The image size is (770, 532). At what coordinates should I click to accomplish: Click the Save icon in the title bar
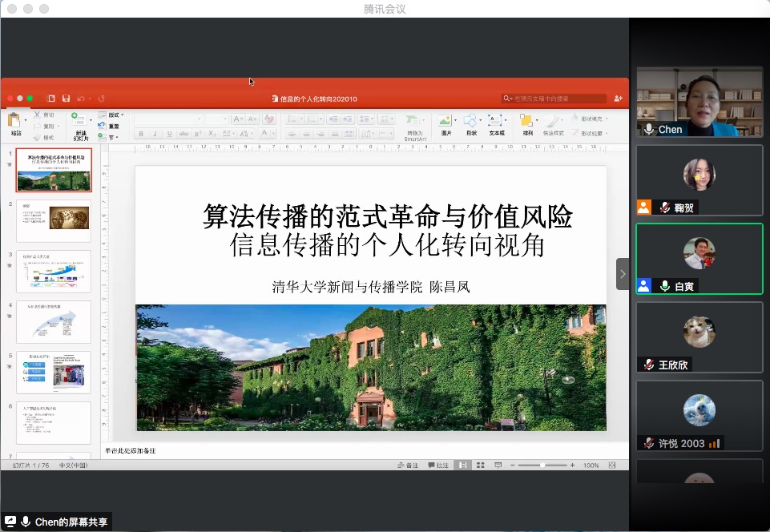coord(66,98)
